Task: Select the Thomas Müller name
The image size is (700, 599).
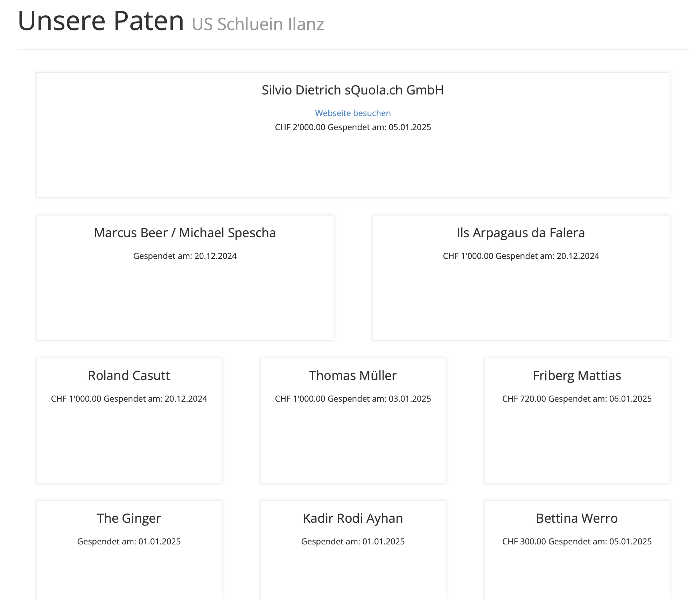Action: (353, 375)
